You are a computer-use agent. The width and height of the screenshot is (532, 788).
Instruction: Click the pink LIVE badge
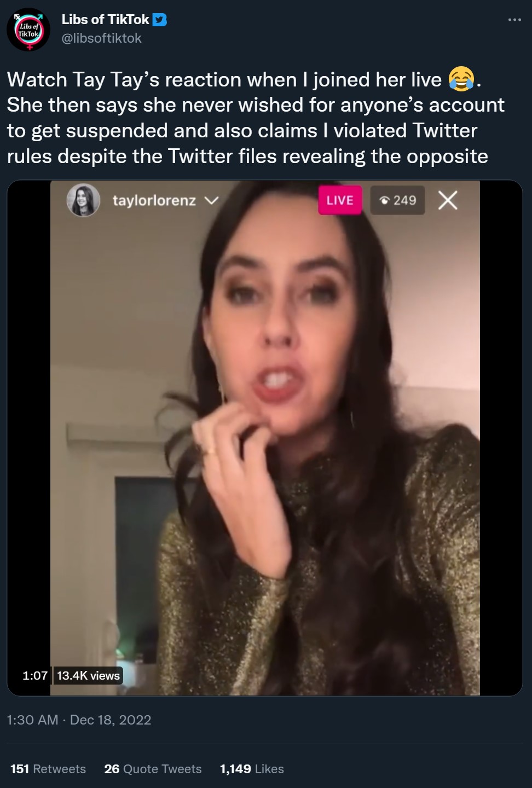[340, 200]
